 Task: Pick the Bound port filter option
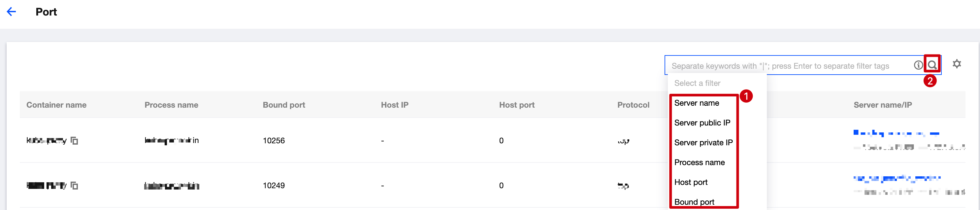pos(694,202)
